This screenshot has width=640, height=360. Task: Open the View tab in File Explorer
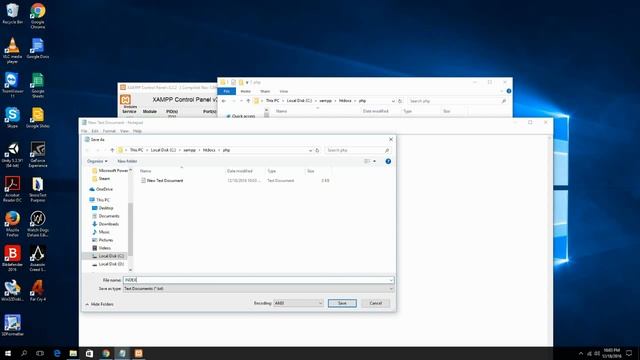pos(284,91)
